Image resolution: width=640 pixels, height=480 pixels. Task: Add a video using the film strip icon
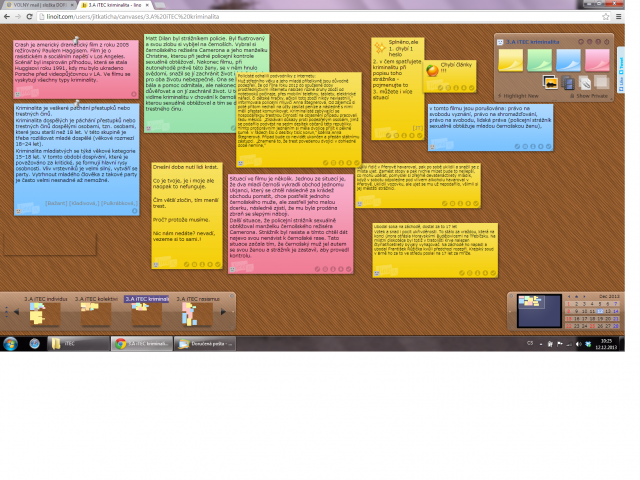coord(568,83)
